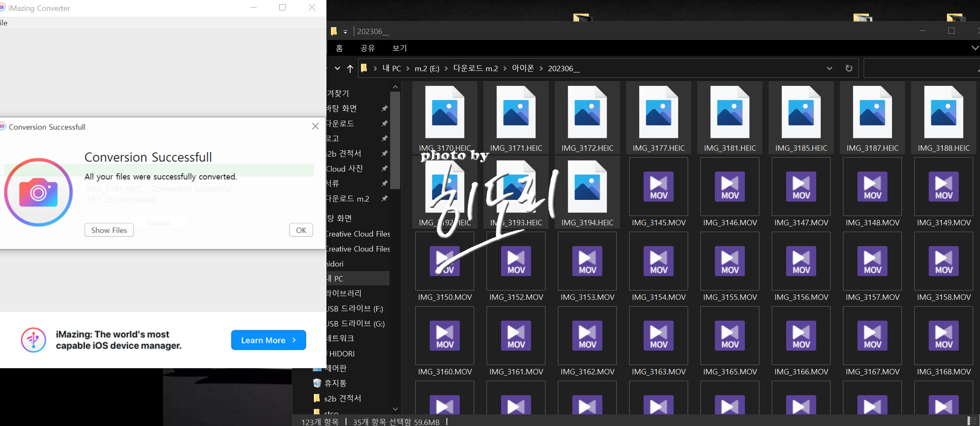Select IMG_3160.MOV video icon
Image resolution: width=980 pixels, height=426 pixels.
pos(445,336)
